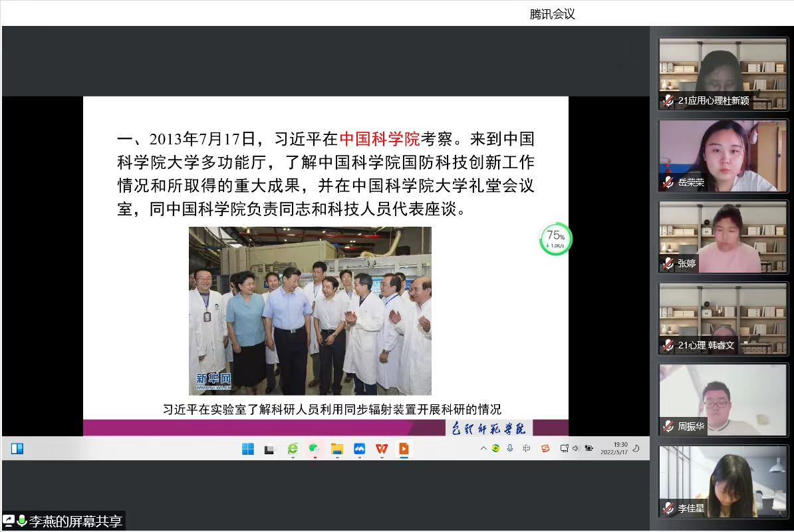Open the Windows Start menu
Screen dimensions: 794x532
point(248,449)
